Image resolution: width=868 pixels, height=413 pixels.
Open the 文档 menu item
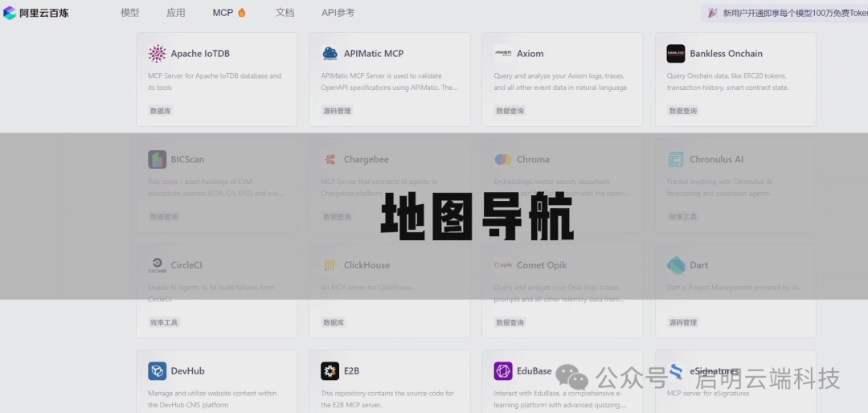[285, 13]
